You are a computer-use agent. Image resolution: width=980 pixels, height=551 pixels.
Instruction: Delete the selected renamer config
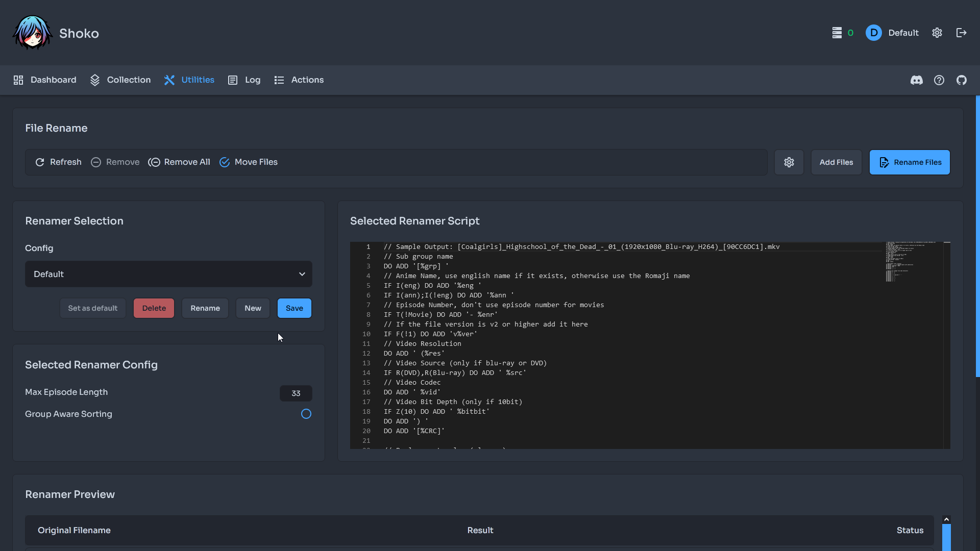(x=154, y=308)
